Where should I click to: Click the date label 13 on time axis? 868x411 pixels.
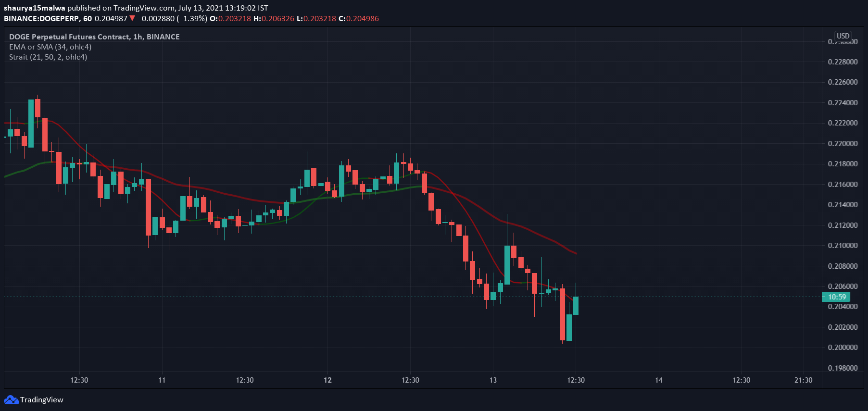tap(493, 380)
